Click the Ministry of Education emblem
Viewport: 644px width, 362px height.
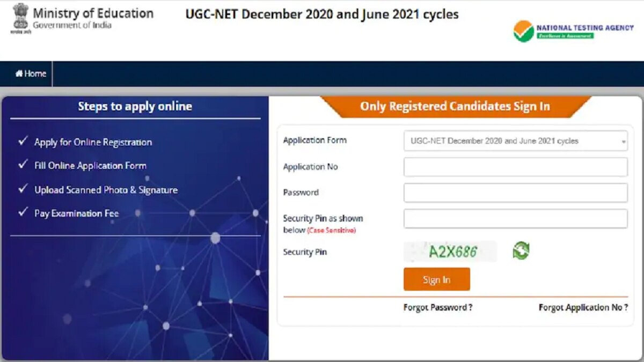(20, 18)
